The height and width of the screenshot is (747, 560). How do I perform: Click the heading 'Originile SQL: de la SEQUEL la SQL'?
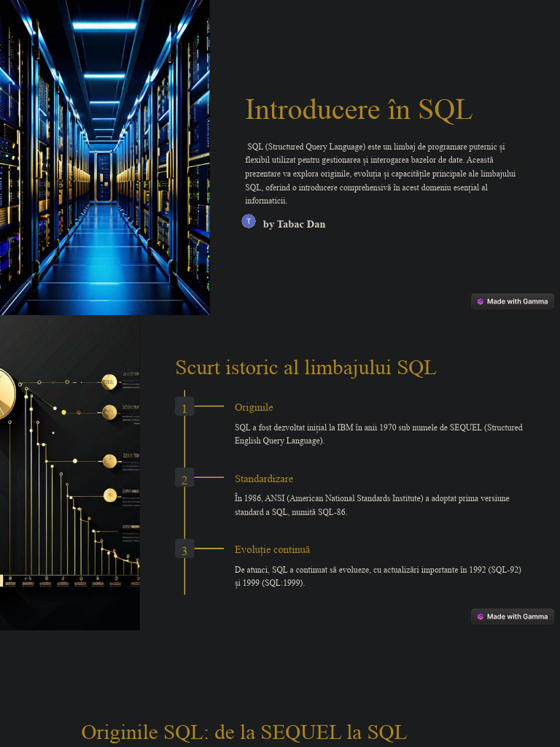coord(244,732)
